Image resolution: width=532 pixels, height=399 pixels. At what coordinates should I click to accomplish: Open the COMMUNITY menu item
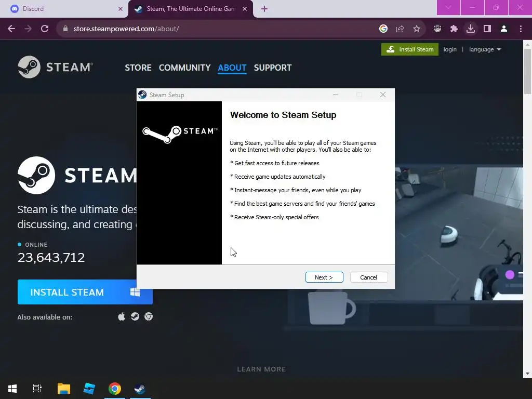[184, 68]
